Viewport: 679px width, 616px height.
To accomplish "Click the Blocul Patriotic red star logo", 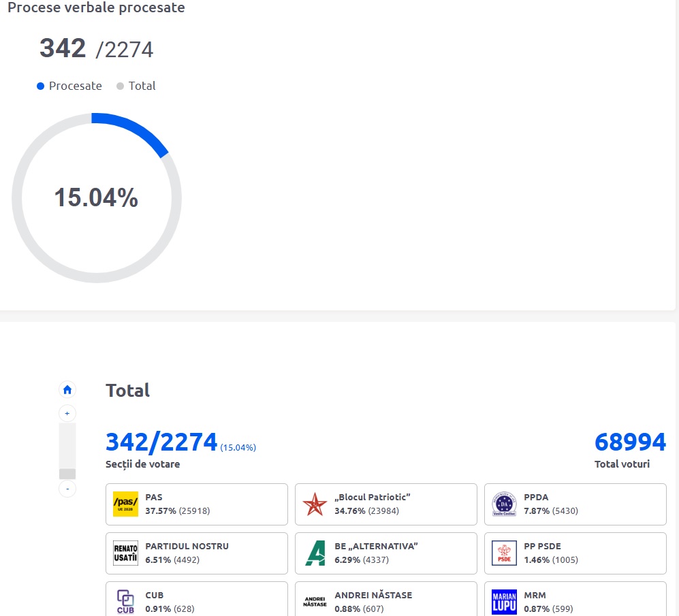I will pyautogui.click(x=315, y=504).
